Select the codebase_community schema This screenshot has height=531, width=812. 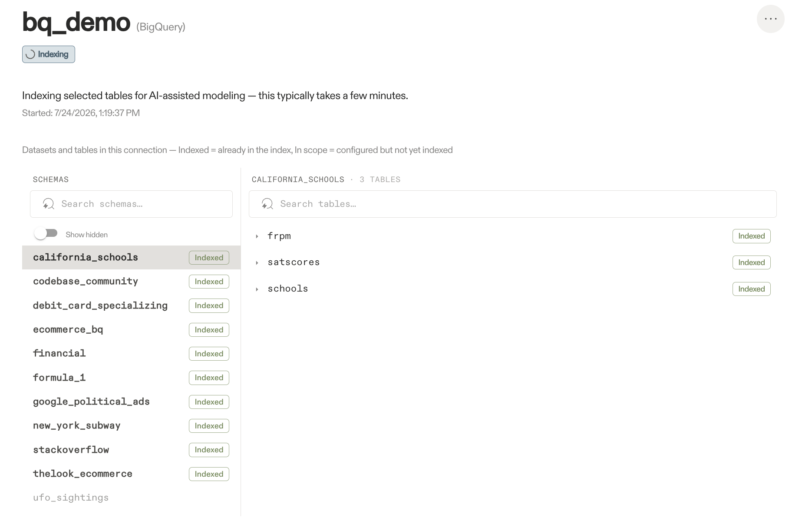(131, 282)
